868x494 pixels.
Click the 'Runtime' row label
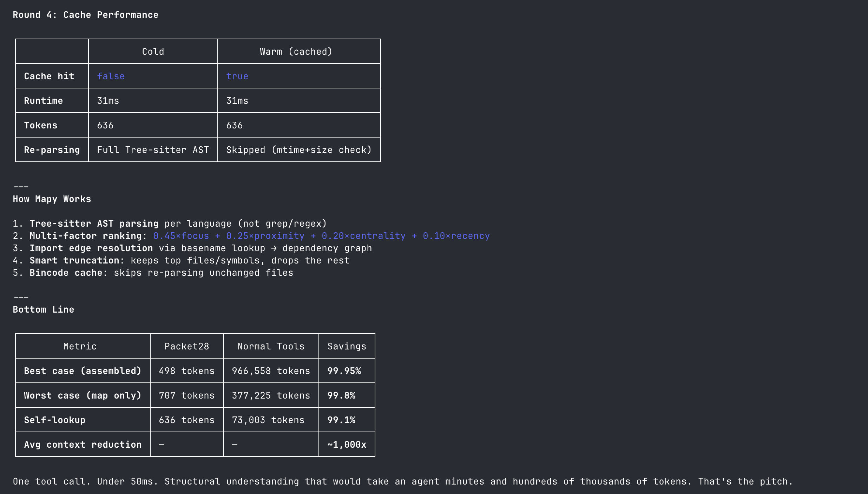coord(43,101)
